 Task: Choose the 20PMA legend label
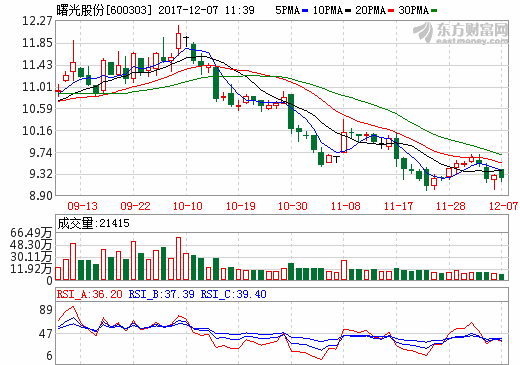(370, 10)
